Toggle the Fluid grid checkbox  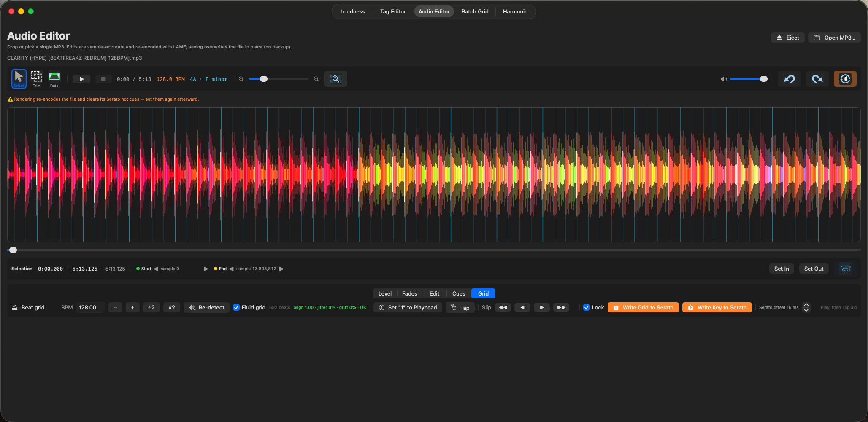[x=236, y=307]
